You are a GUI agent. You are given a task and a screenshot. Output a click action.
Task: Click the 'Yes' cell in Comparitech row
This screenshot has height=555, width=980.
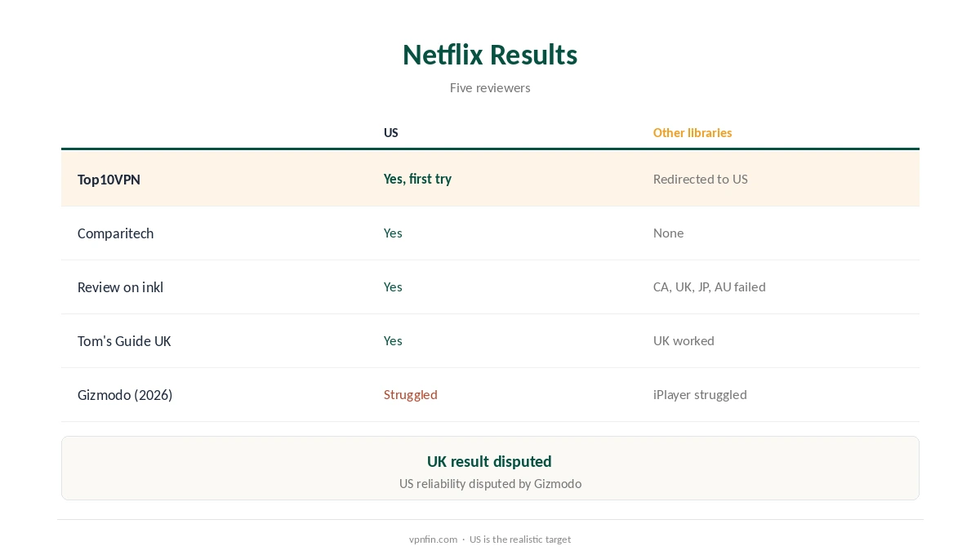point(393,233)
